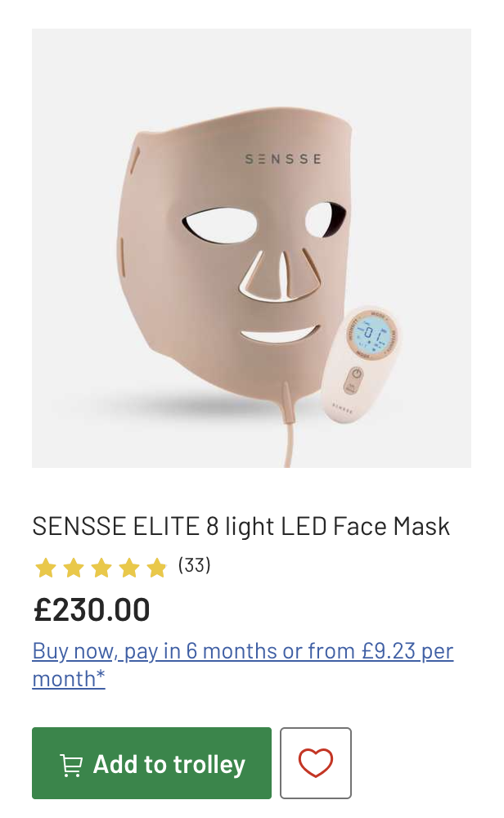Screen dimensions: 504x818
Task: Add the mask to the wishlist heart
Action: [315, 763]
